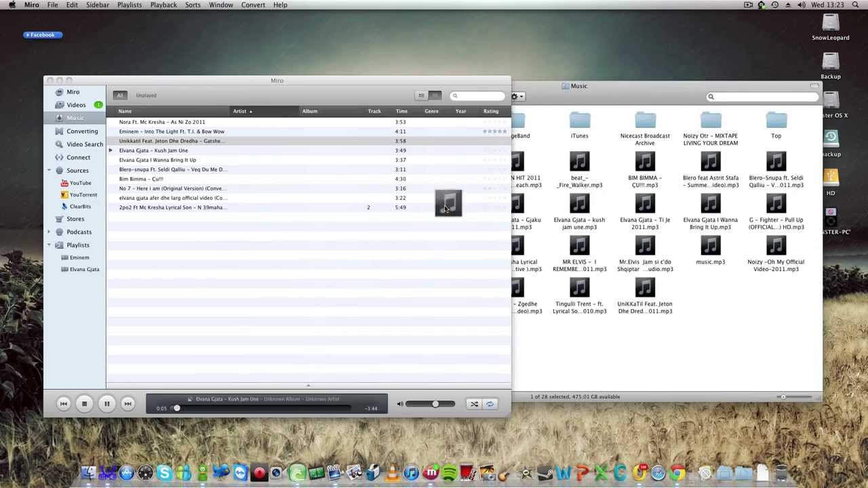Image resolution: width=868 pixels, height=488 pixels.
Task: Expand the Podcasts section triangle
Action: (x=49, y=232)
